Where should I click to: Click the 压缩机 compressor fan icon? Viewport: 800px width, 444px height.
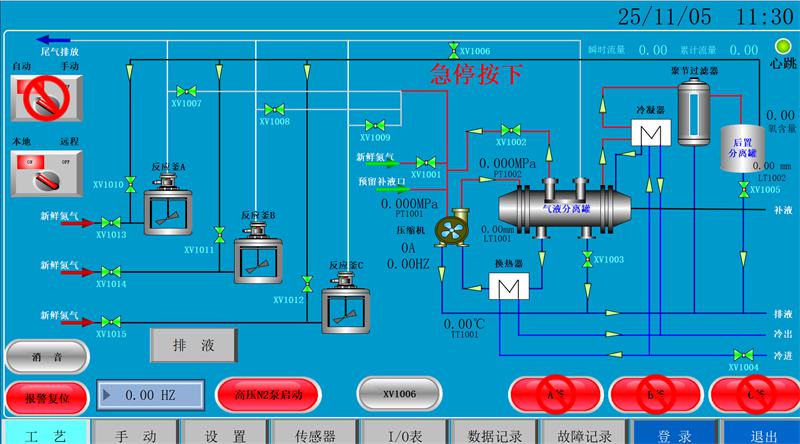point(453,229)
